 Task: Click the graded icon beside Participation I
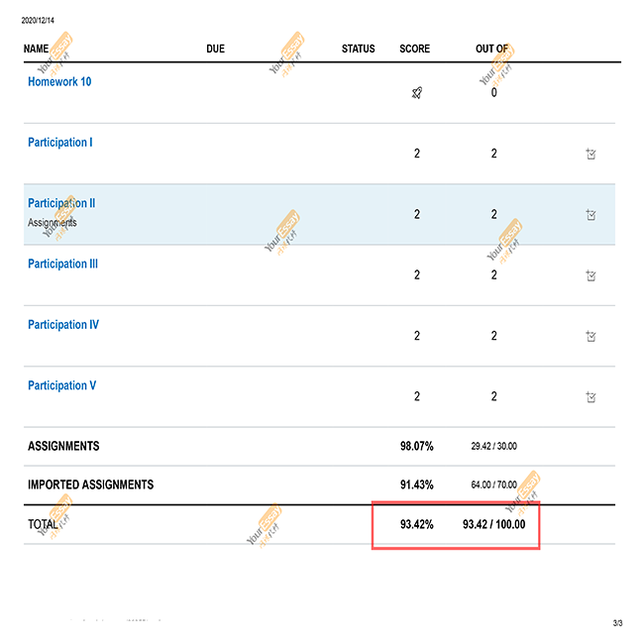[590, 154]
